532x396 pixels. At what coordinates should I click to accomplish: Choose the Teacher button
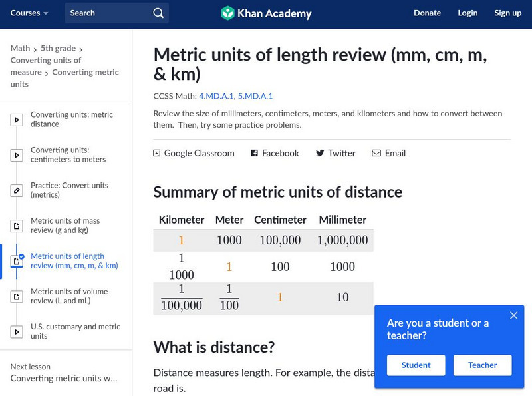point(482,365)
